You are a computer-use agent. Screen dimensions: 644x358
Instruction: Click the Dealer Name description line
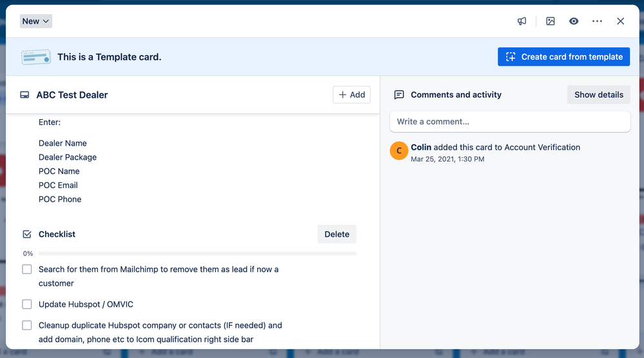(63, 143)
